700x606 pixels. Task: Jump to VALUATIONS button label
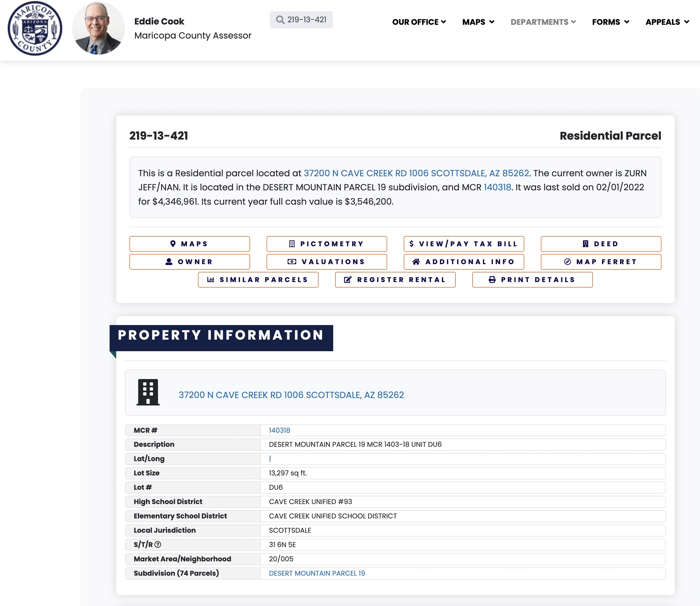[x=333, y=262]
